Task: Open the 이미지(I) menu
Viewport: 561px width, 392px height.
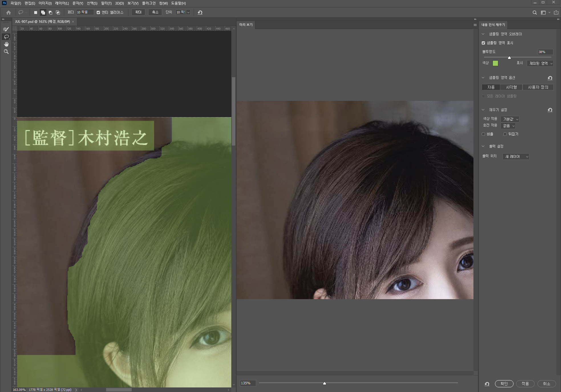Action: pos(45,3)
